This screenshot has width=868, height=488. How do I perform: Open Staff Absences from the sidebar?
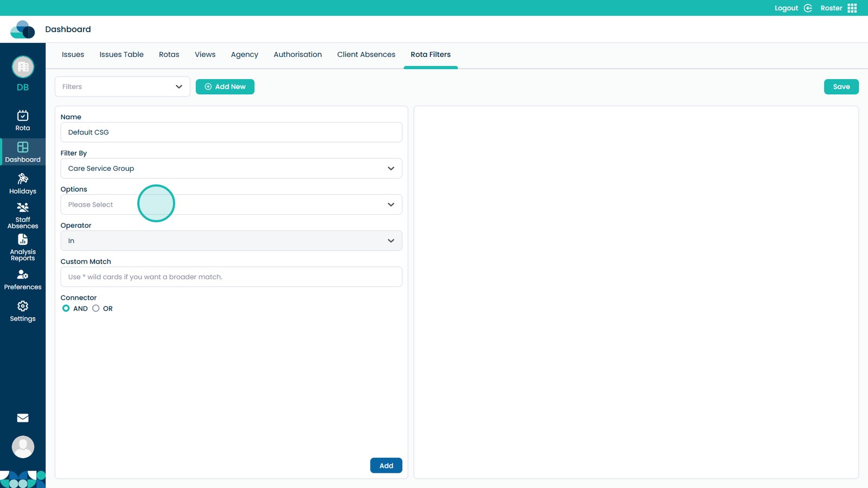[23, 208]
